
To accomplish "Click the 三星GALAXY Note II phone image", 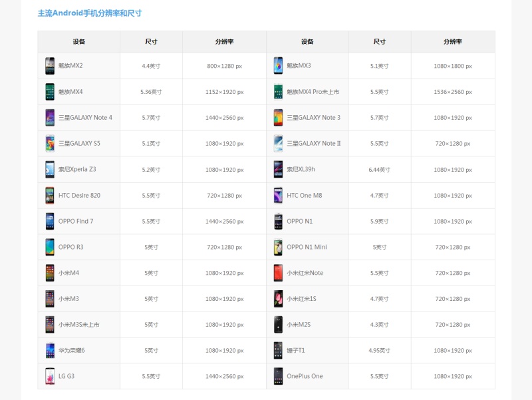I will (x=278, y=143).
